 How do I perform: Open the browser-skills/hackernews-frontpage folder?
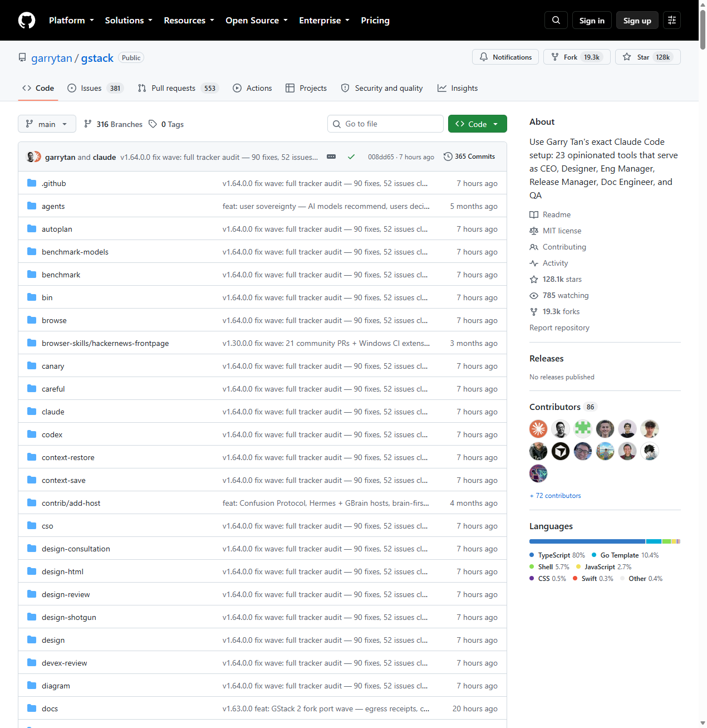point(105,343)
